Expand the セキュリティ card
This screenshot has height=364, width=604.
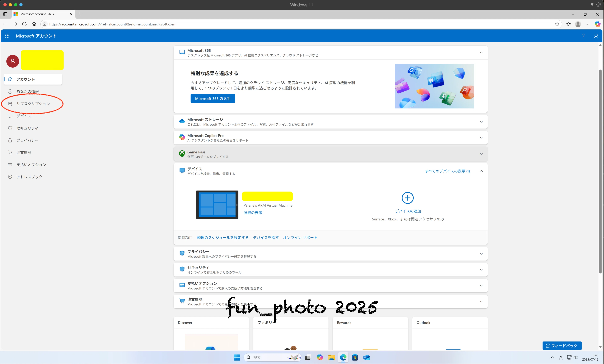[x=481, y=270]
